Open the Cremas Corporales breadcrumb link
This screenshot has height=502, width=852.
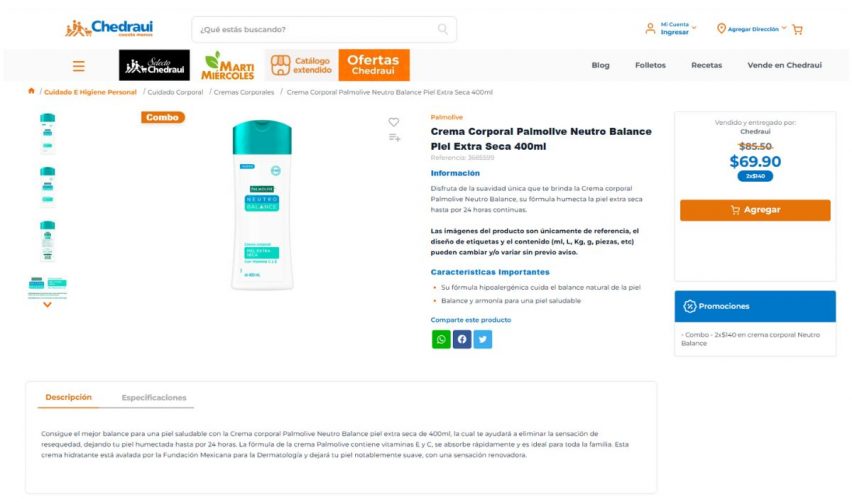tap(244, 92)
